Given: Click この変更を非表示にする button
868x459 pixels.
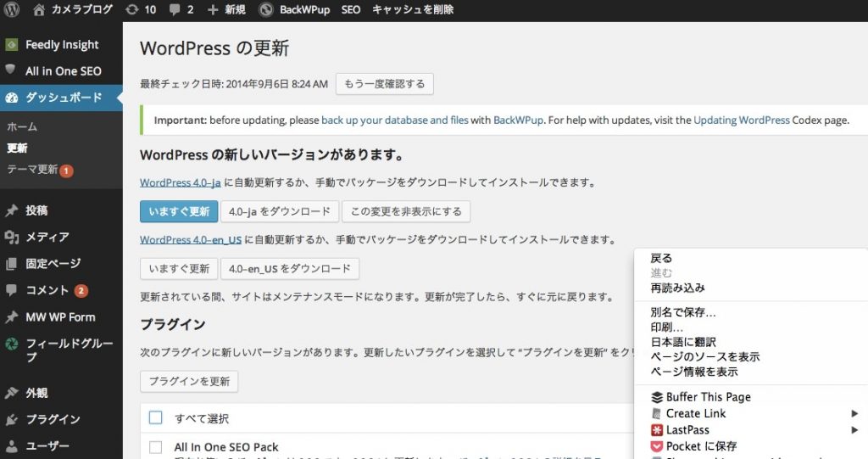Looking at the screenshot, I should [406, 212].
